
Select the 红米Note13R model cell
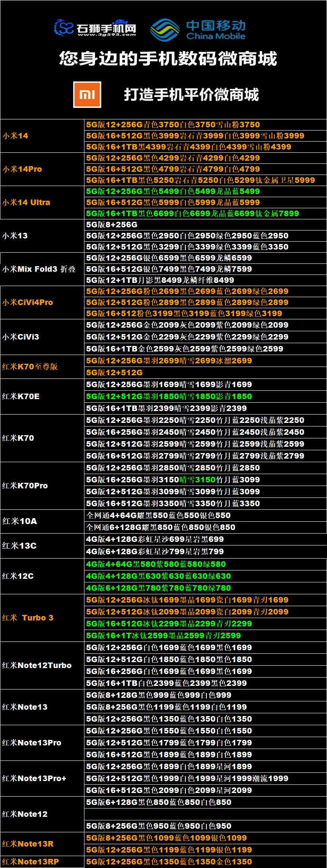(x=42, y=844)
